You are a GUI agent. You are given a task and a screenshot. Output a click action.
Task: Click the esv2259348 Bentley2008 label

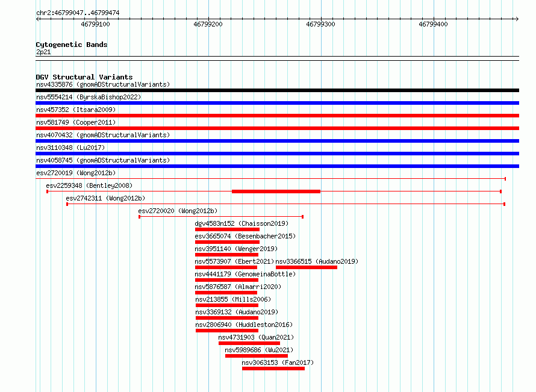(x=89, y=185)
